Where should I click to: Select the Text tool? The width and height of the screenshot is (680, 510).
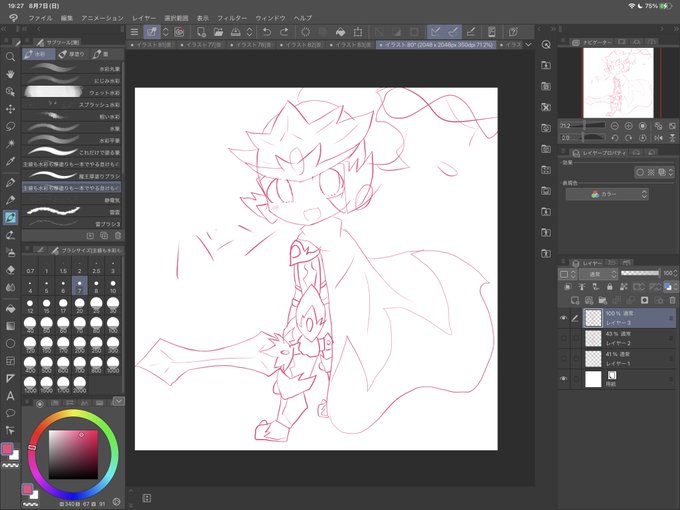coord(10,396)
